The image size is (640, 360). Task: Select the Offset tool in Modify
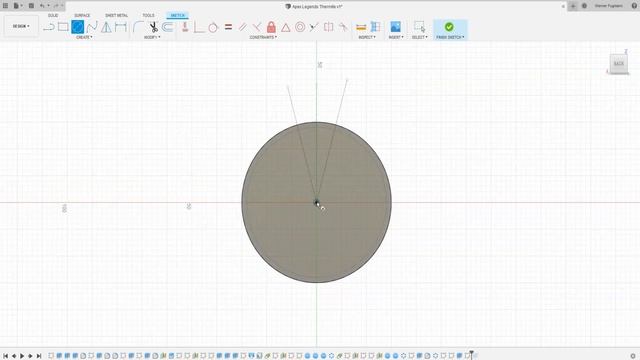coord(167,27)
